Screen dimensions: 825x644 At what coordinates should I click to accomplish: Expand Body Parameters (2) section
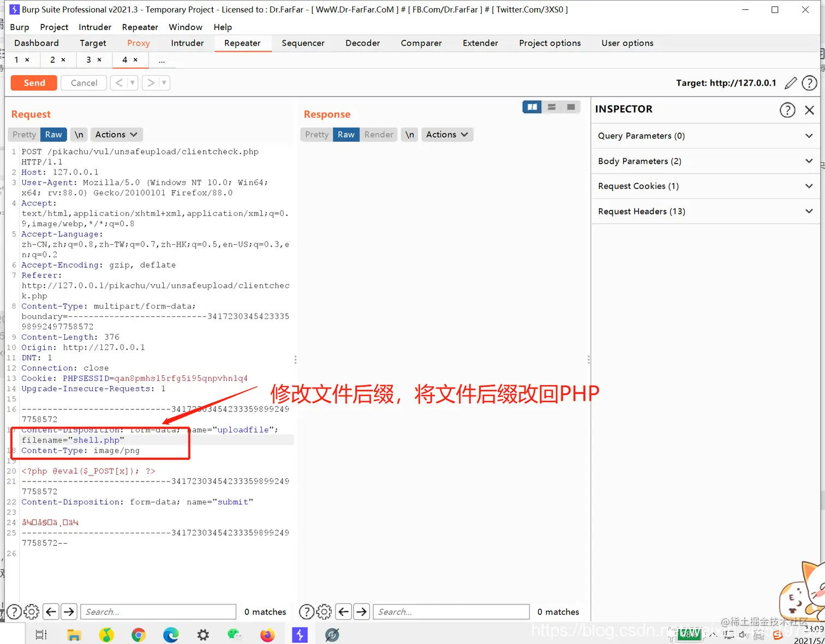point(707,161)
